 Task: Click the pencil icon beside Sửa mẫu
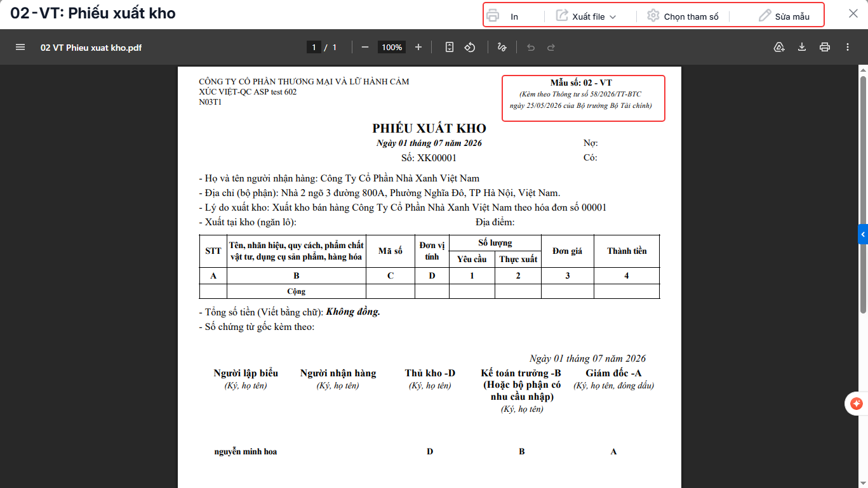pos(765,16)
